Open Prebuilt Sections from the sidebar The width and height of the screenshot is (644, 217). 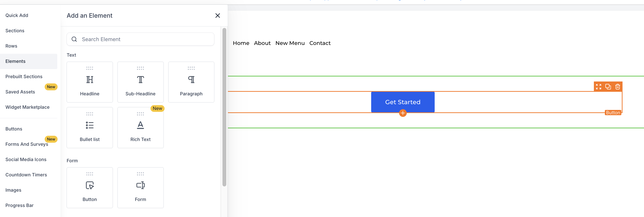pyautogui.click(x=24, y=76)
